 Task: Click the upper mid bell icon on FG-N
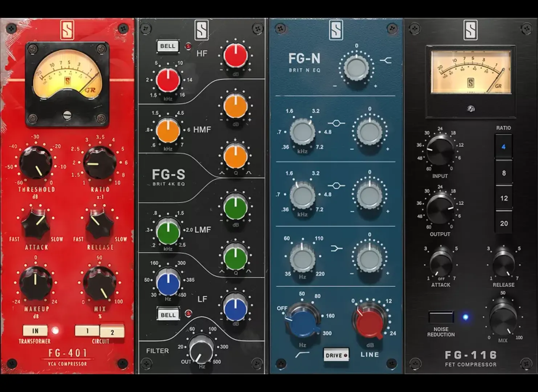[x=337, y=123]
